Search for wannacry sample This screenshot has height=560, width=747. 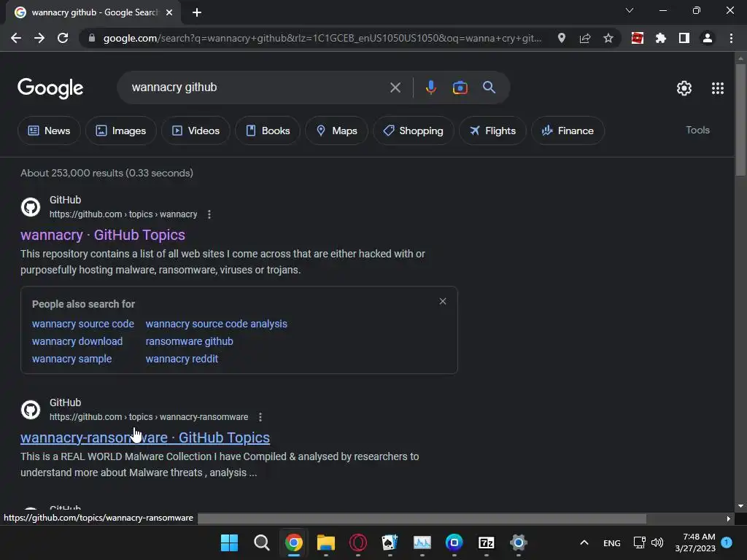[x=72, y=359]
